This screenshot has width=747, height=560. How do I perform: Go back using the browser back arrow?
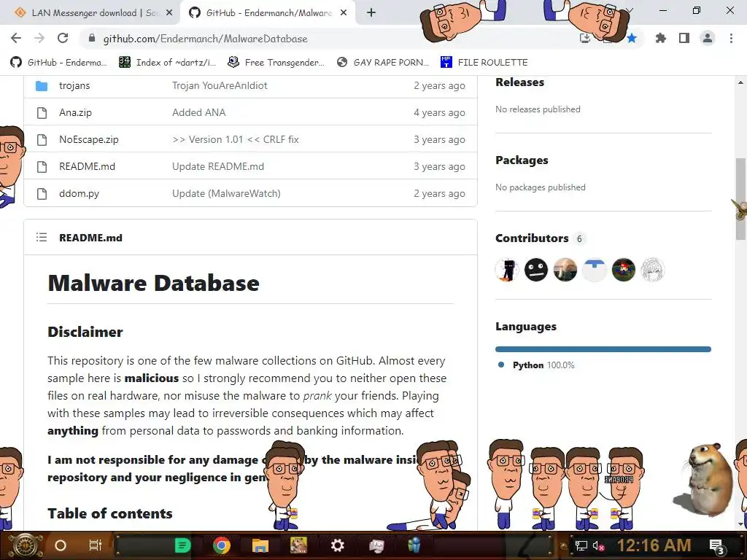[16, 38]
